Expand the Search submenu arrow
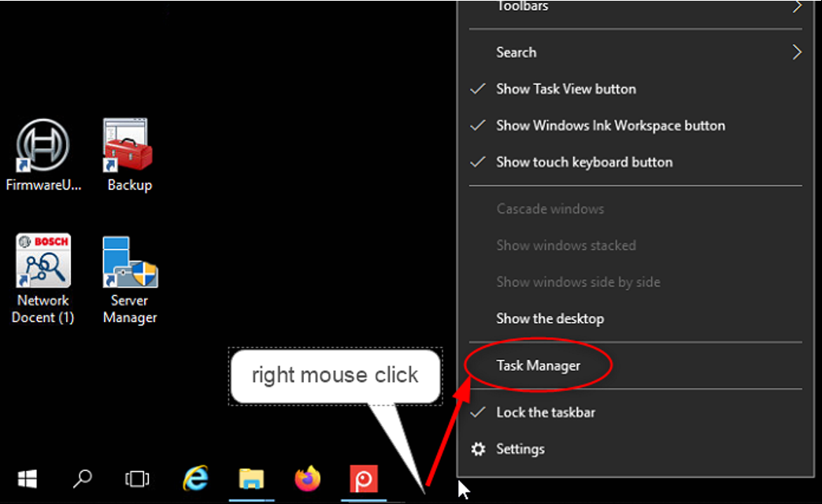 [797, 53]
